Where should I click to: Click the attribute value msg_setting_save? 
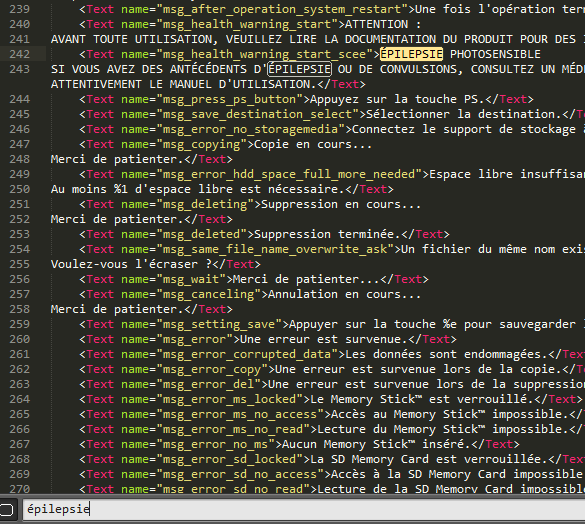coord(219,324)
